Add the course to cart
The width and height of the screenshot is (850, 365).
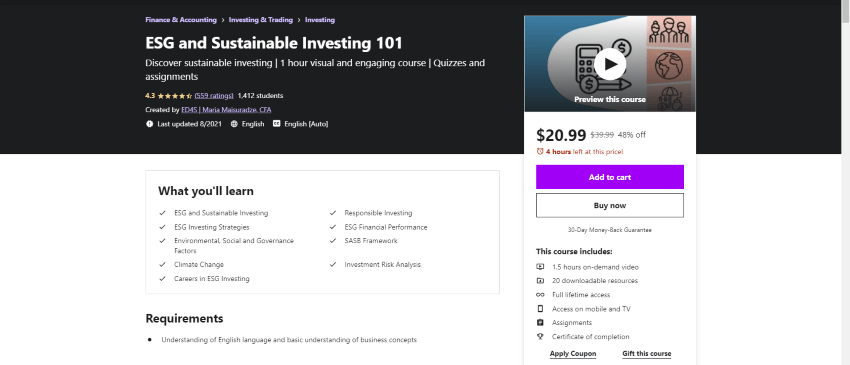coord(610,177)
